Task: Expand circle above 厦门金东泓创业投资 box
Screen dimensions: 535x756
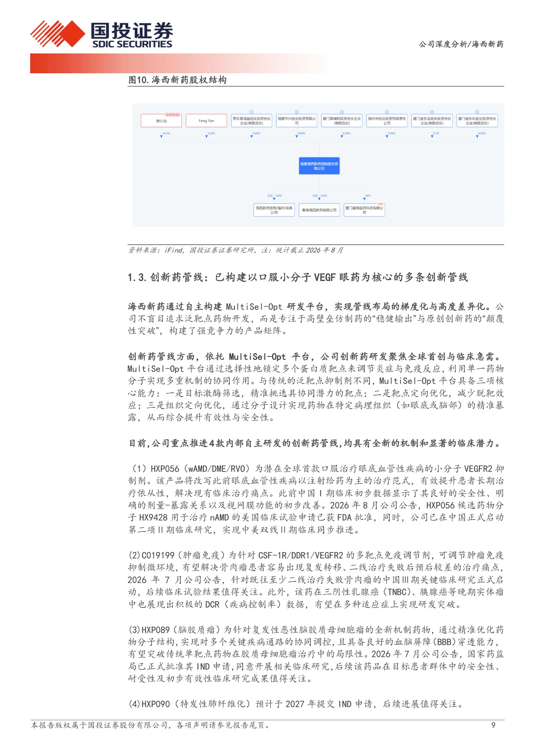Action: tap(432, 112)
